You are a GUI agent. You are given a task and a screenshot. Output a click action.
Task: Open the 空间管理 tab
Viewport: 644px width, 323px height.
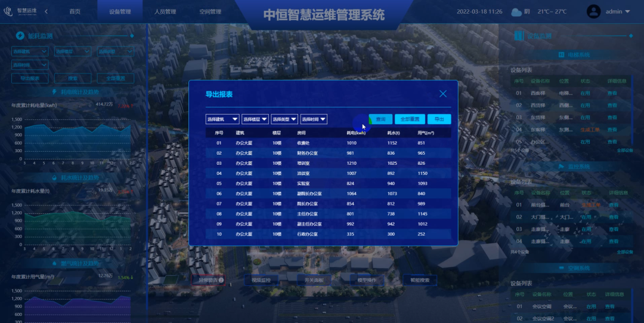[210, 11]
